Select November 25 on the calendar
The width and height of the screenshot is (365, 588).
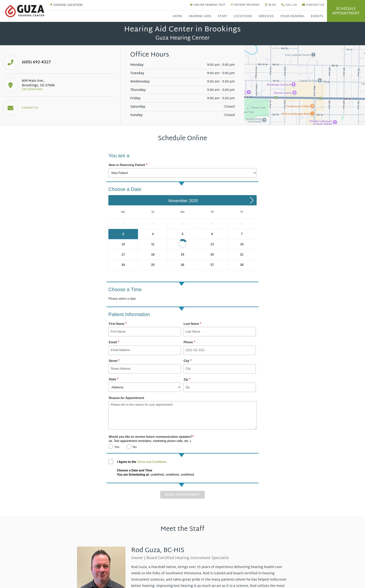[x=153, y=265]
